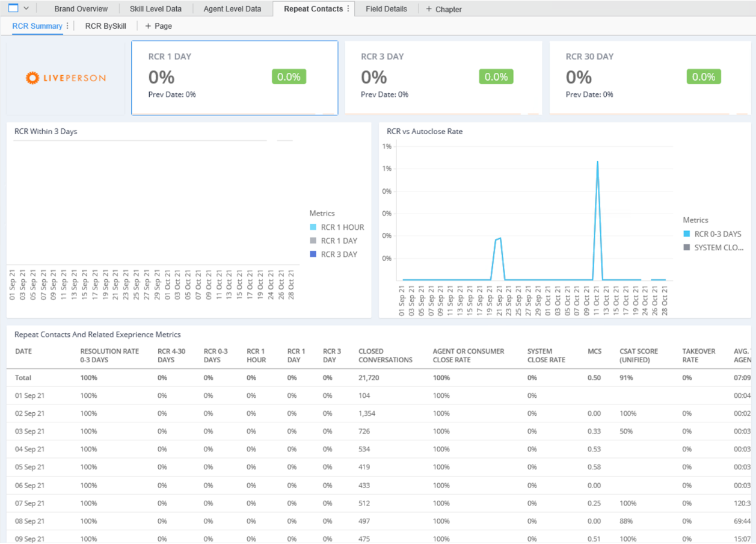This screenshot has width=756, height=544.
Task: Click the MCS column header
Action: coord(594,351)
